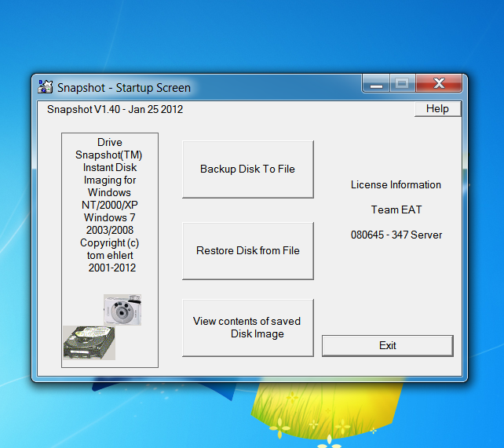Click the 'tom ehlert' copyright text
Viewport: 504px width, 448px height.
tap(110, 255)
